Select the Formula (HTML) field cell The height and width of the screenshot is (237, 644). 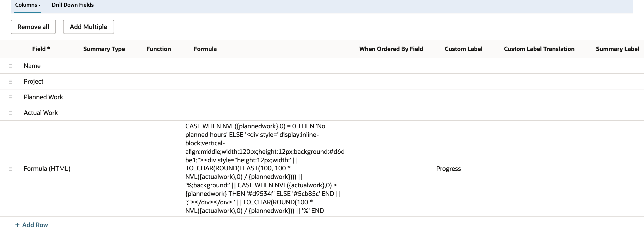click(x=47, y=169)
